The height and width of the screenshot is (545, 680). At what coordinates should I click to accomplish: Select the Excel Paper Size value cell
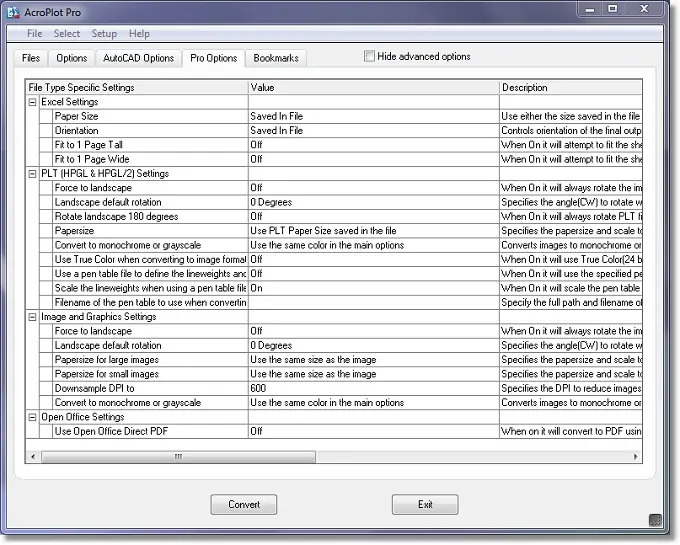[374, 116]
